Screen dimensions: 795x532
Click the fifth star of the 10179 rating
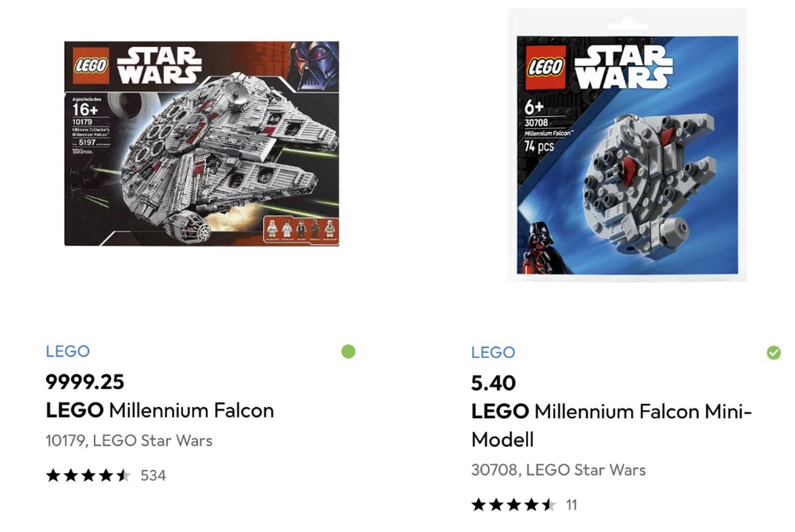(123, 475)
